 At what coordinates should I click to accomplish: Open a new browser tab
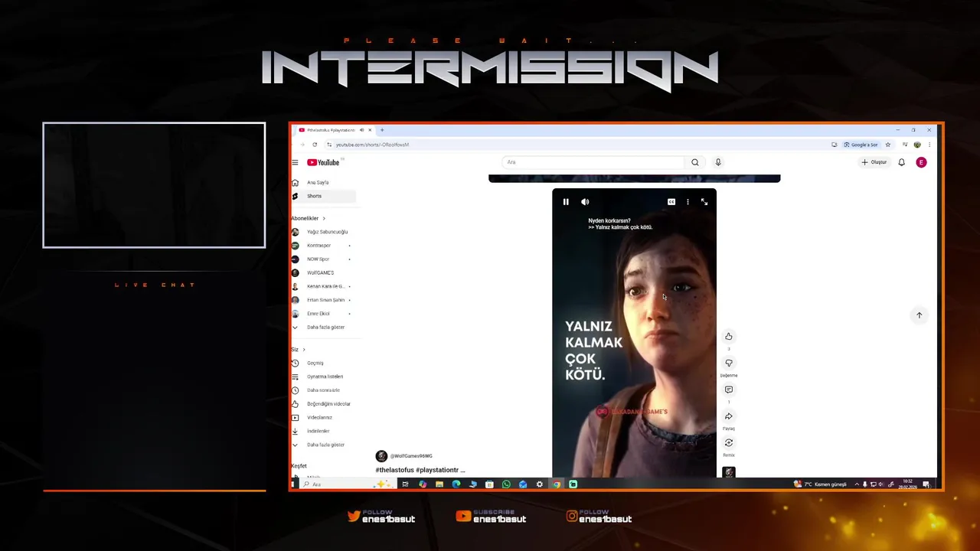click(382, 130)
